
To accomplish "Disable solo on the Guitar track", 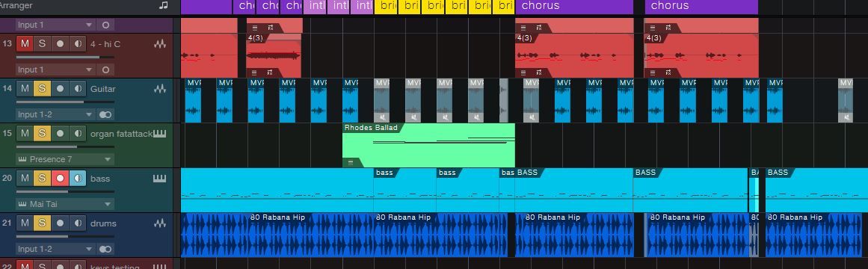I will point(42,89).
